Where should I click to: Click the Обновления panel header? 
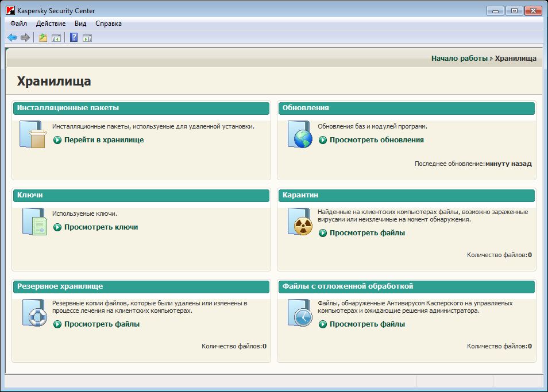(x=407, y=108)
